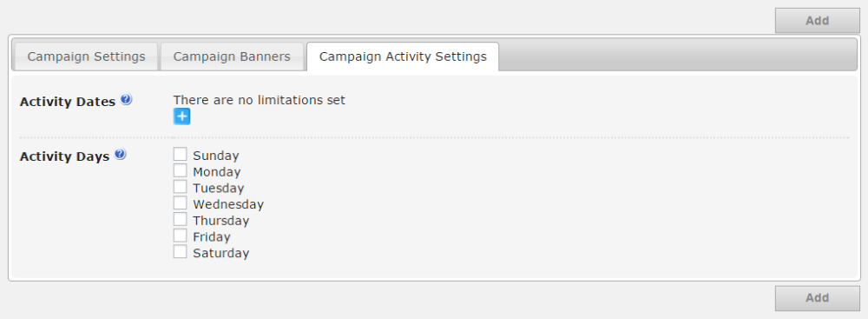The width and height of the screenshot is (868, 319).
Task: Click the Add button below the panel
Action: (x=817, y=298)
